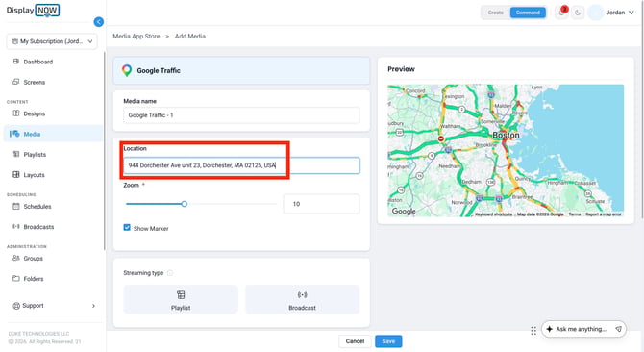Click the Display NOW logo

[x=33, y=11]
